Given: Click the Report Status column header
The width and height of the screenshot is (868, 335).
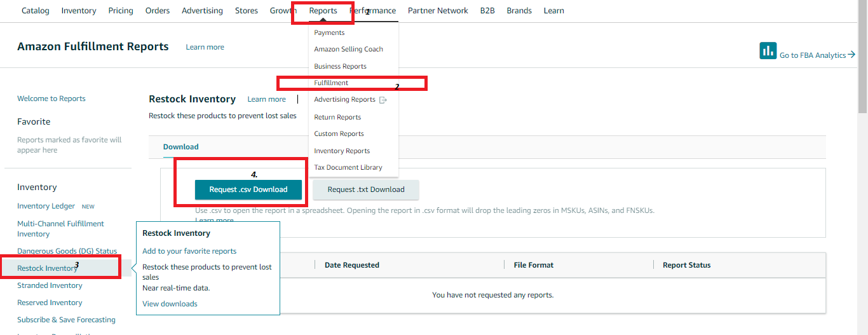Looking at the screenshot, I should [686, 265].
